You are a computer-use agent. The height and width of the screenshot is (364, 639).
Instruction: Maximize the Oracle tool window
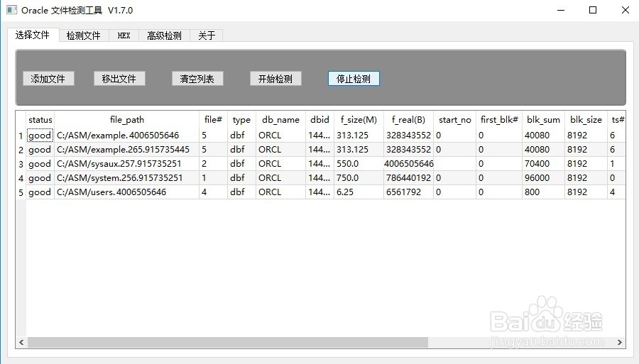coord(593,10)
